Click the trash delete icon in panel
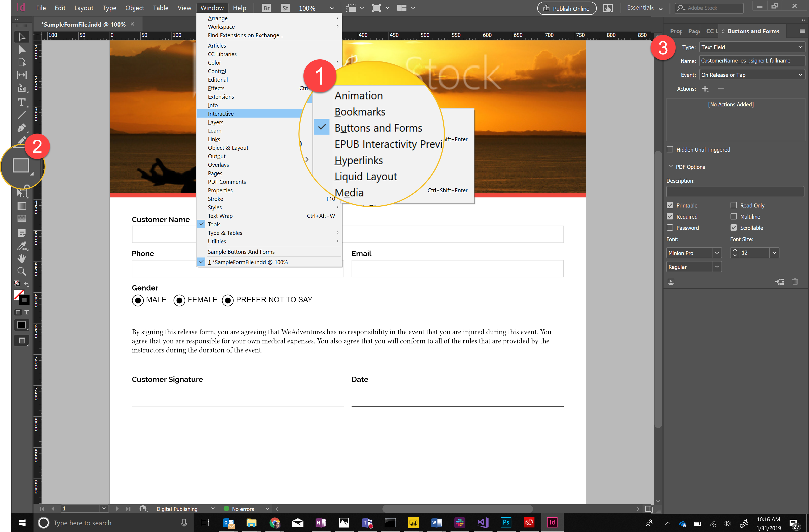The height and width of the screenshot is (532, 809). 795,281
